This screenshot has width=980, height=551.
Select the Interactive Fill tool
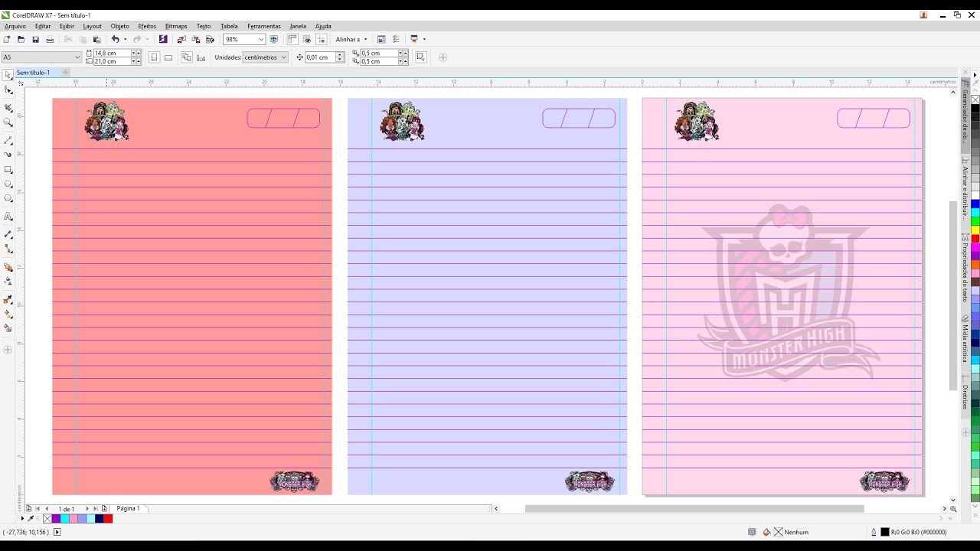click(x=8, y=314)
